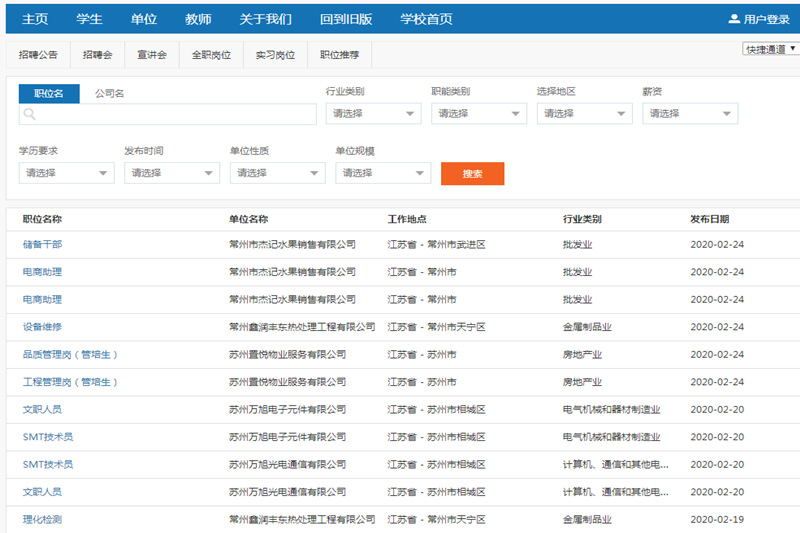800x533 pixels.
Task: Click the 发布日期 column header
Action: coord(710,219)
